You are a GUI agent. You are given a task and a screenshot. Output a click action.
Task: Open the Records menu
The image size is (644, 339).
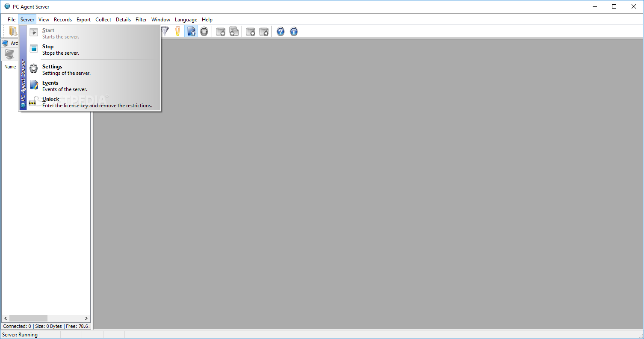63,20
